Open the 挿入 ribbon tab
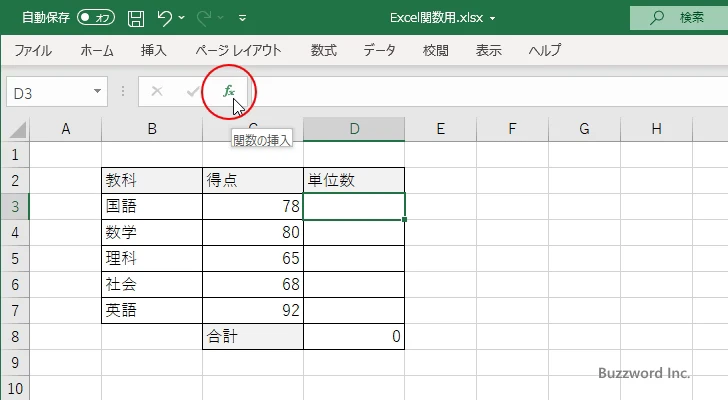Viewport: 728px width, 400px height. (154, 50)
